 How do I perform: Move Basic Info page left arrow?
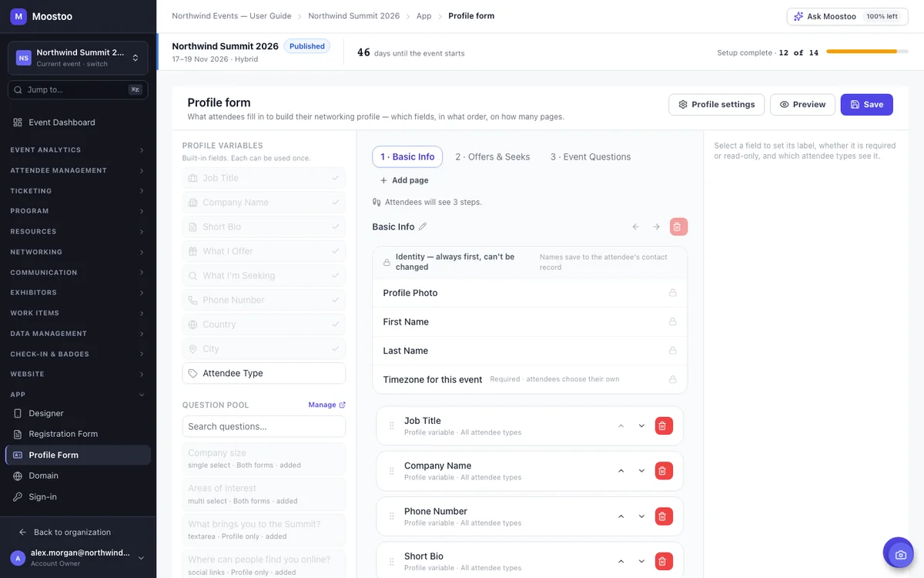click(636, 227)
